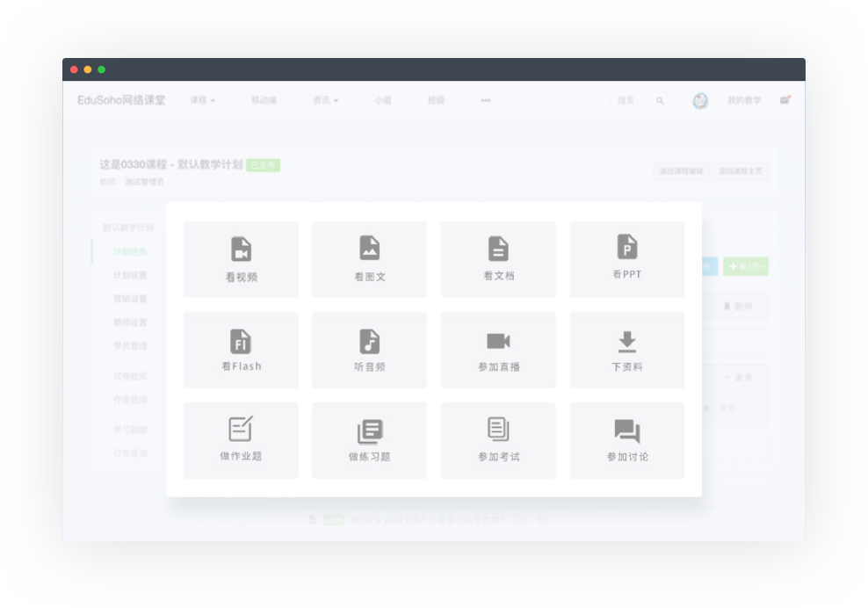Expand the 更多 dropdown on the task row

738,377
